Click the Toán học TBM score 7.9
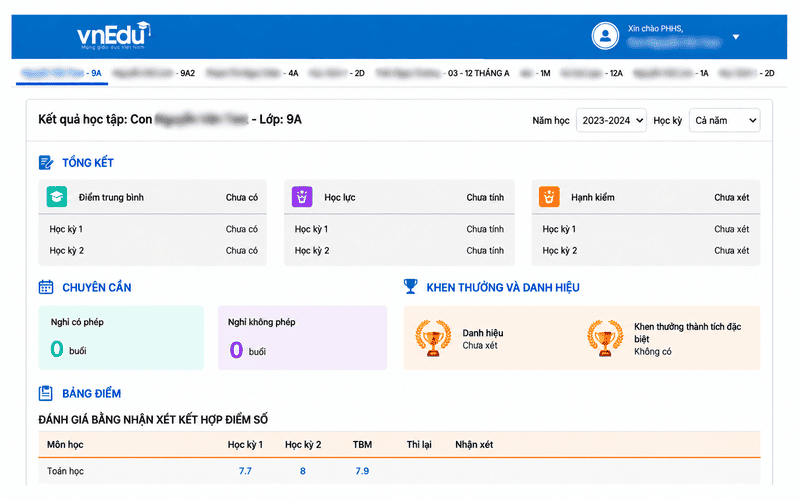Screen dimensions: 799x500 point(362,471)
